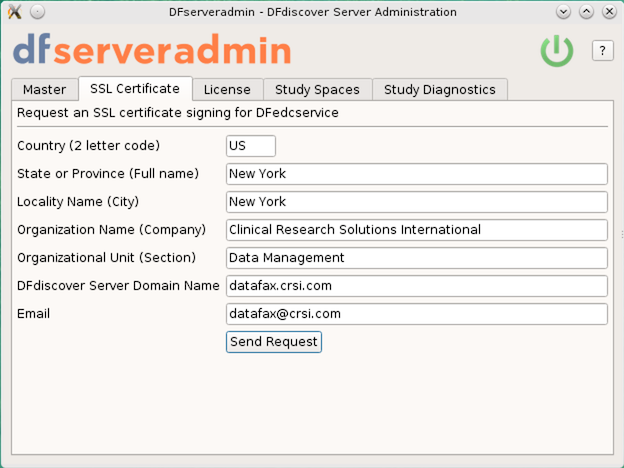Click the green power icon
Screen dimensions: 624x468
tap(556, 51)
